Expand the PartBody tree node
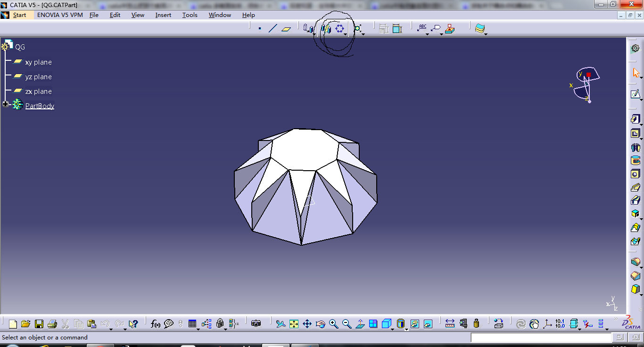 coord(6,104)
